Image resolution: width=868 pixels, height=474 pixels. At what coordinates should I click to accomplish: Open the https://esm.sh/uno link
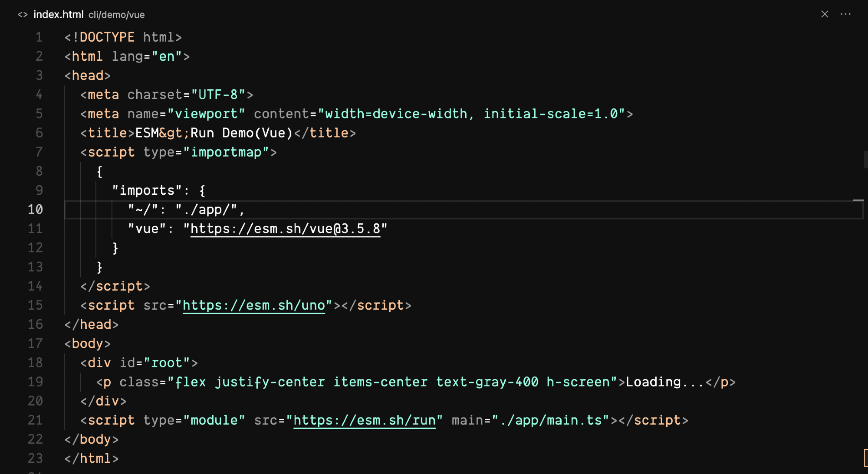[253, 305]
